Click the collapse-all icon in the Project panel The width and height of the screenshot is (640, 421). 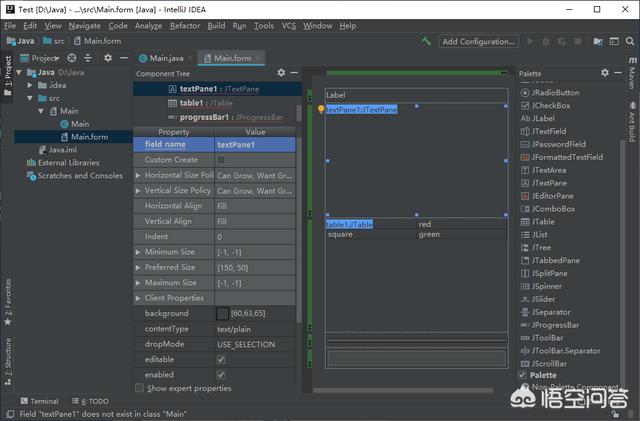(x=88, y=58)
